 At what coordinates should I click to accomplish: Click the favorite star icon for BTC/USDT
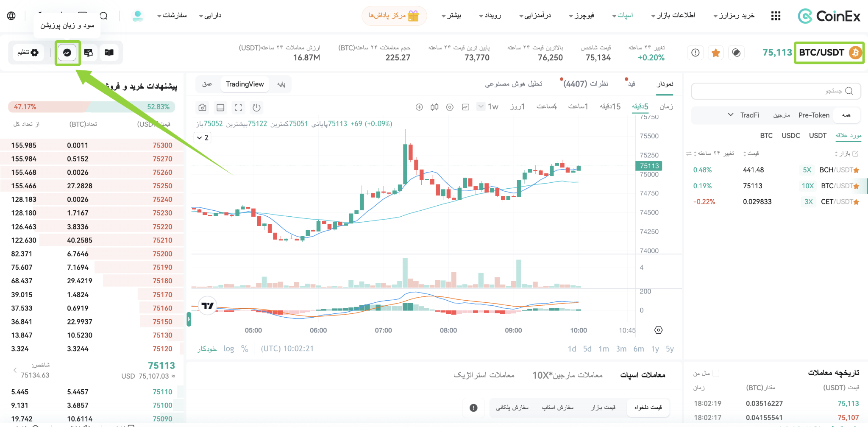point(716,53)
